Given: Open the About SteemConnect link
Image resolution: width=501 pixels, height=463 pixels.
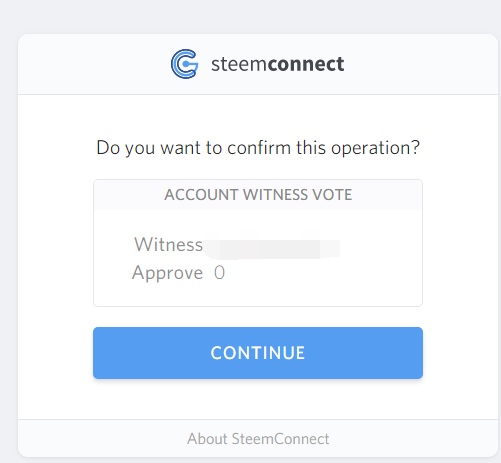Looking at the screenshot, I should 258,439.
